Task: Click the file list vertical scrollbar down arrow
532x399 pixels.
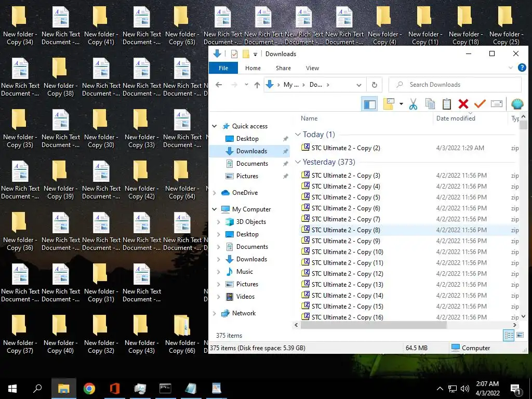Action: coord(523,316)
